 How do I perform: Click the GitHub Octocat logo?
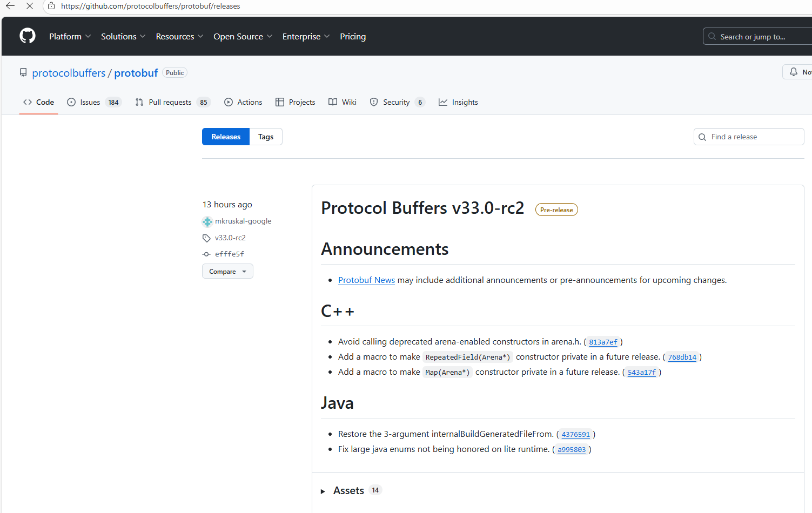(x=28, y=36)
